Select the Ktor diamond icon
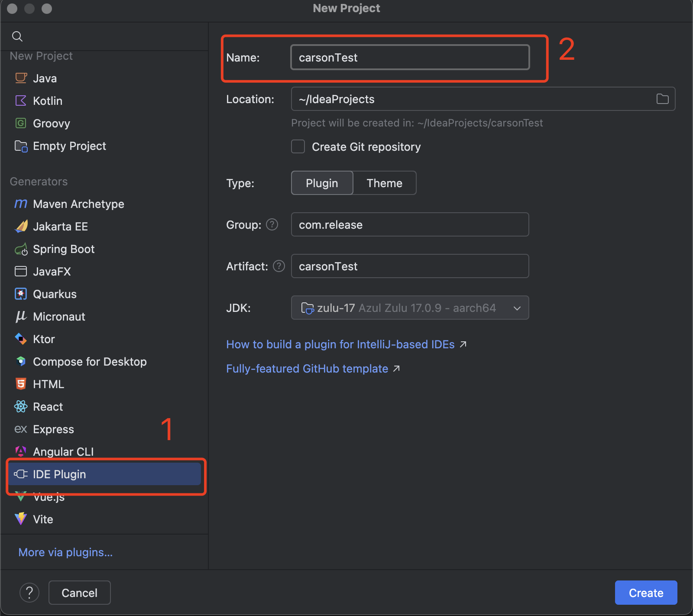This screenshot has height=616, width=693. tap(21, 339)
